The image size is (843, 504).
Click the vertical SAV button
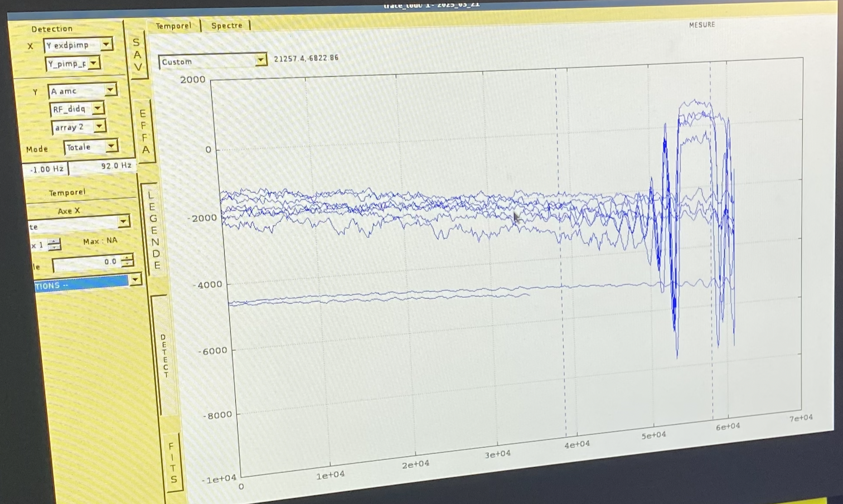tap(137, 55)
